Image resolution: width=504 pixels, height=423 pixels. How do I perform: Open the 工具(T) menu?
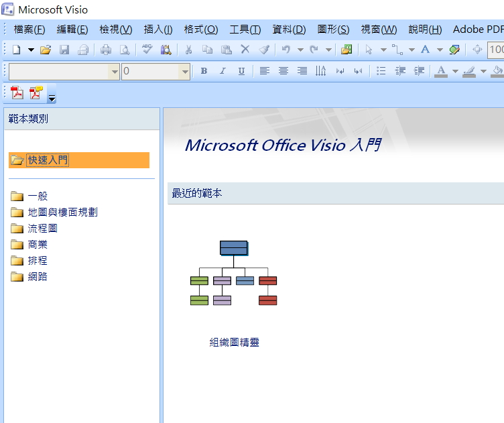pyautogui.click(x=245, y=29)
